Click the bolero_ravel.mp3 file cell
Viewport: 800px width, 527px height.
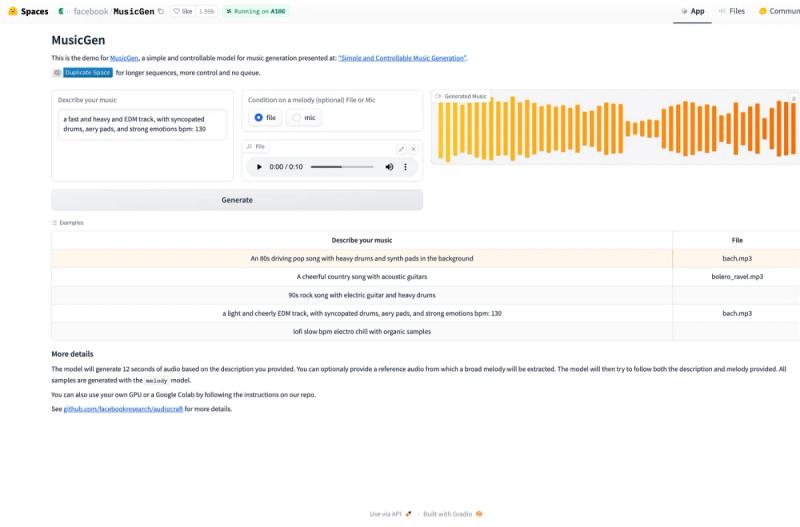pyautogui.click(x=737, y=277)
